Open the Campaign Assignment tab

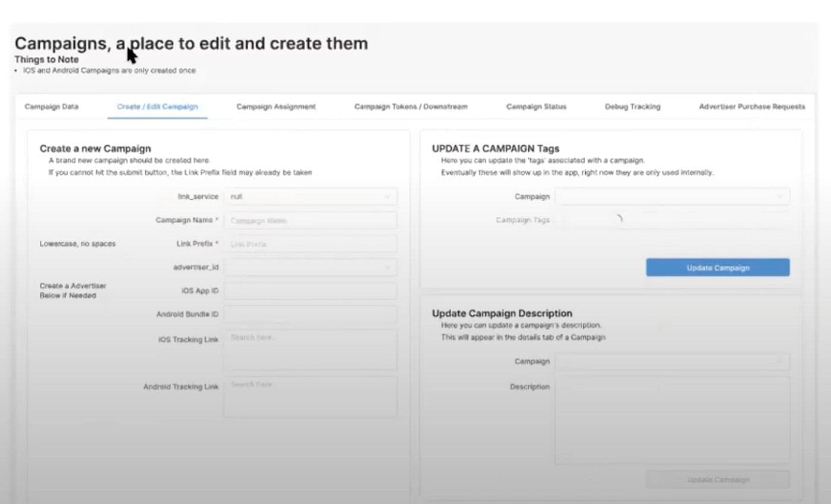coord(276,107)
